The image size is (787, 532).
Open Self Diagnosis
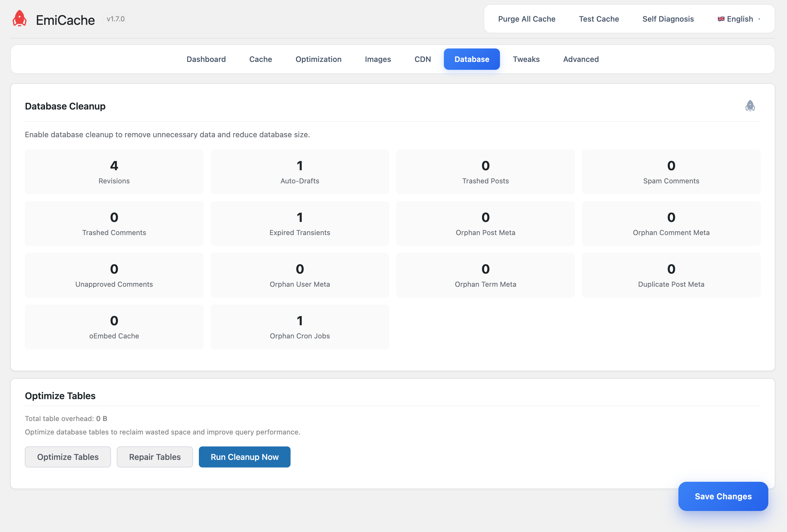[668, 19]
